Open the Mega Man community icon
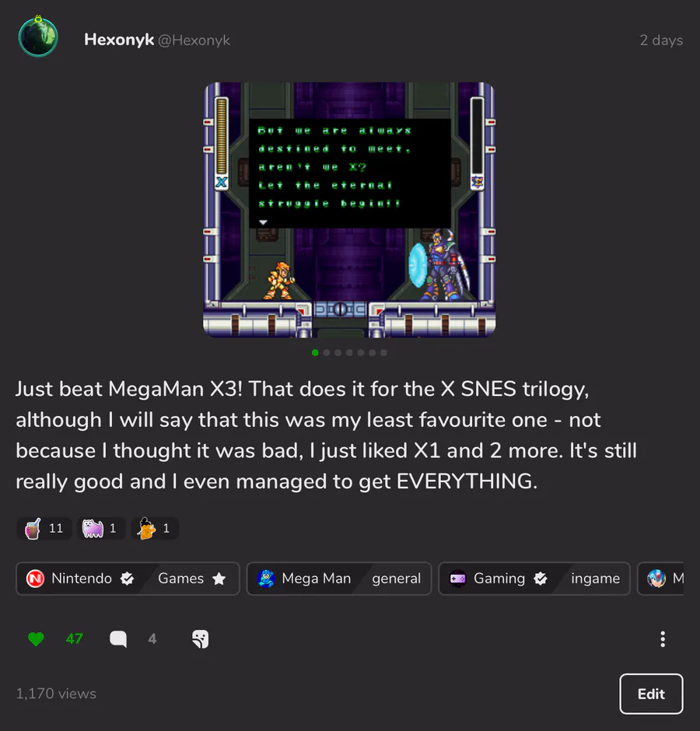The image size is (700, 731). pyautogui.click(x=266, y=579)
